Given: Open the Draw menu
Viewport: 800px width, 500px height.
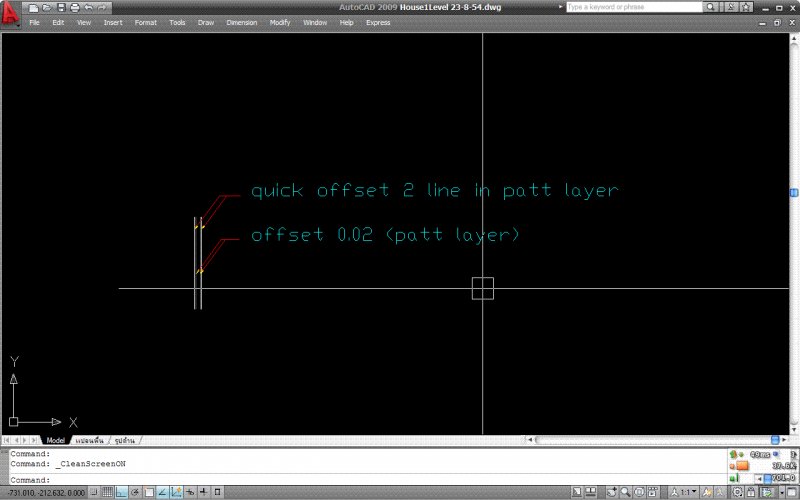Looking at the screenshot, I should [x=206, y=22].
